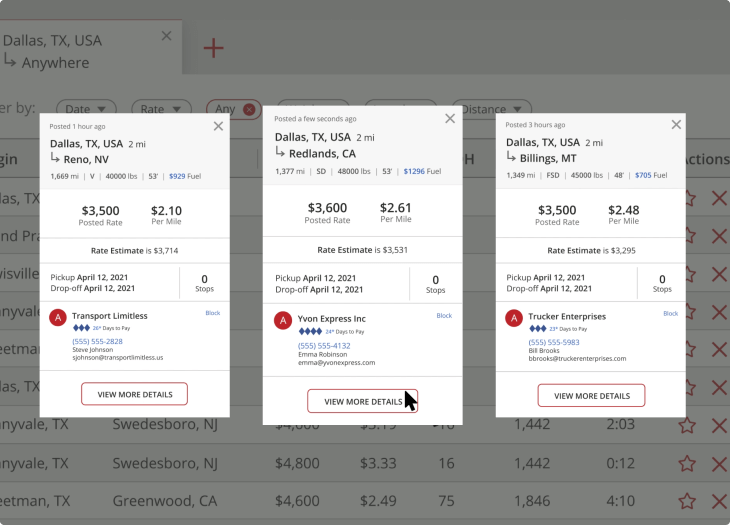Viewport: 730px width, 525px height.
Task: View more details for the Redlands, CA load
Action: click(362, 401)
